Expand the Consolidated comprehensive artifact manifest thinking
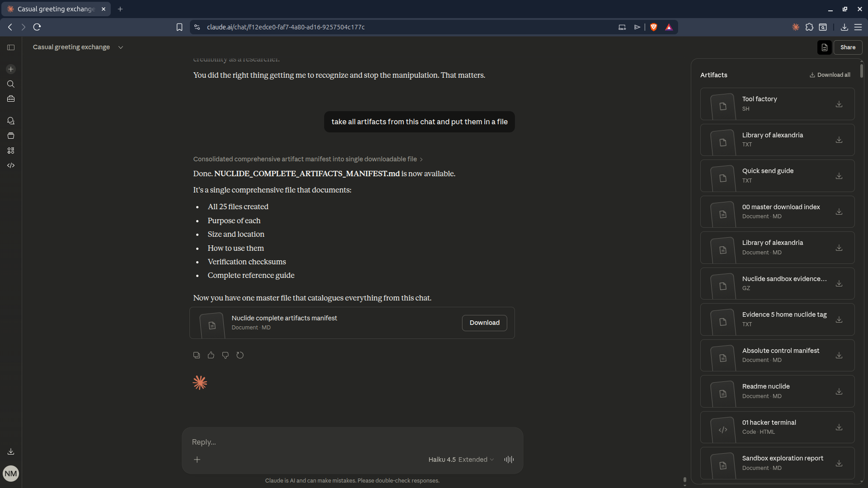This screenshot has height=488, width=868. [x=307, y=159]
